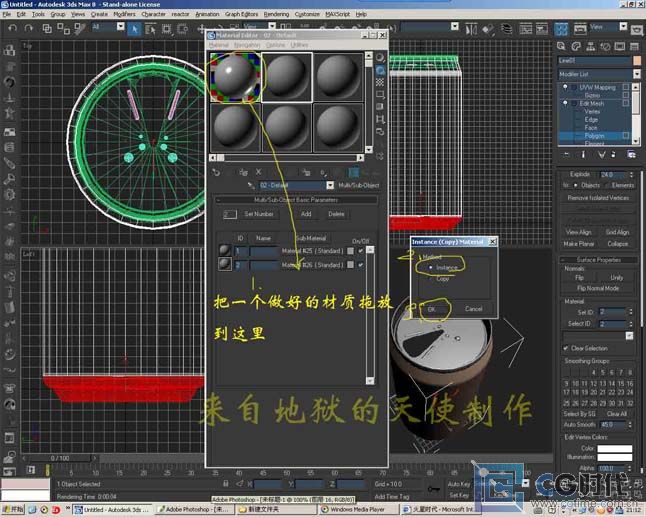The height and width of the screenshot is (517, 646).
Task: Activate the Select Object arrow tool
Action: point(134,28)
